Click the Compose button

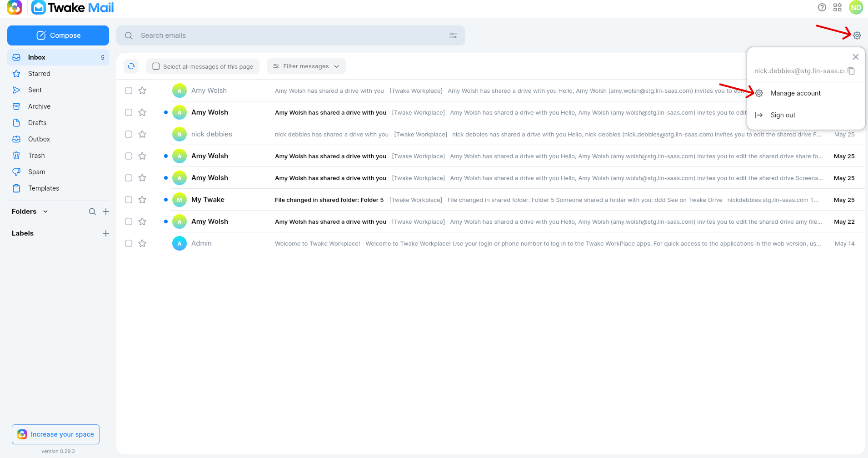click(58, 35)
